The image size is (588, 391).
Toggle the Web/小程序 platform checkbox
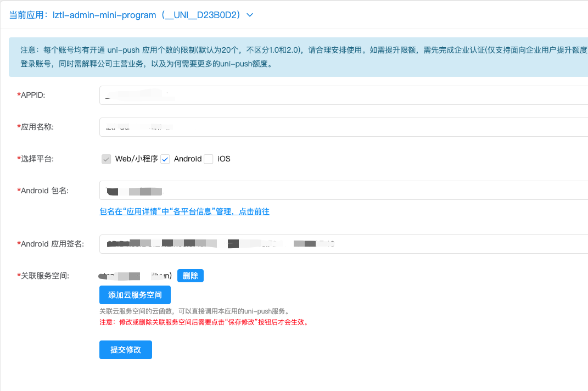[x=106, y=159]
